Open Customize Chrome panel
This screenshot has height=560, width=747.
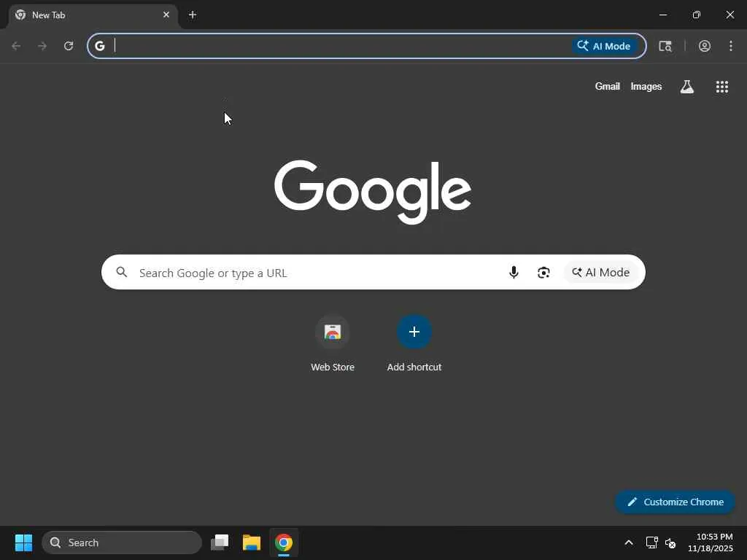pyautogui.click(x=675, y=502)
